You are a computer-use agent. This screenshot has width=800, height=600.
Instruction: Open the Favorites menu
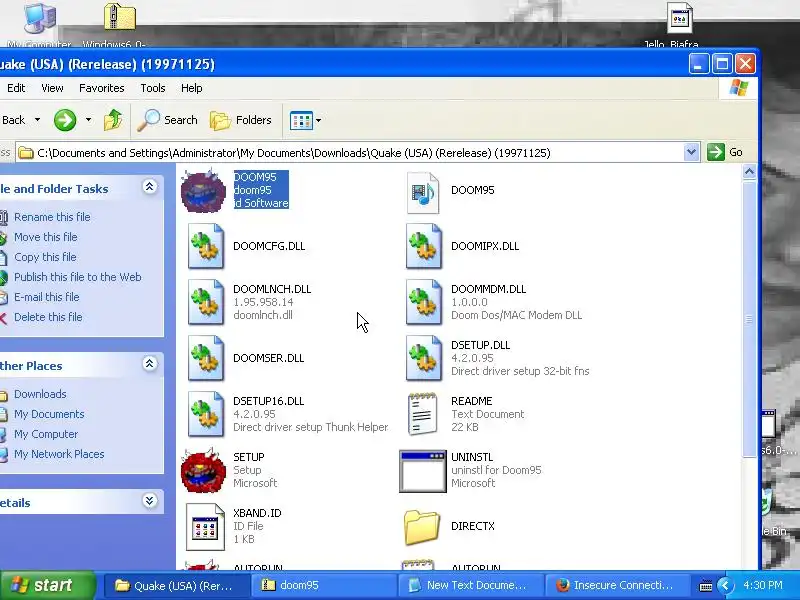pos(102,88)
